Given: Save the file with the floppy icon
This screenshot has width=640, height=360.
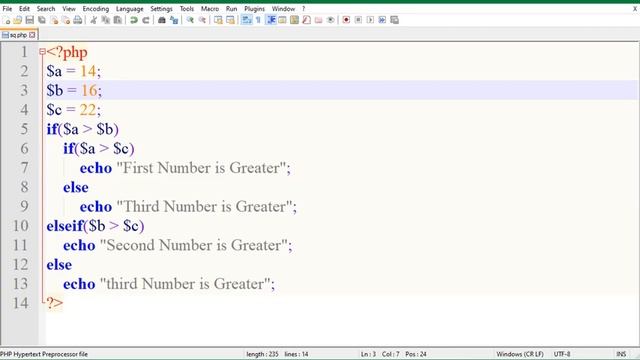Looking at the screenshot, I should [x=29, y=20].
